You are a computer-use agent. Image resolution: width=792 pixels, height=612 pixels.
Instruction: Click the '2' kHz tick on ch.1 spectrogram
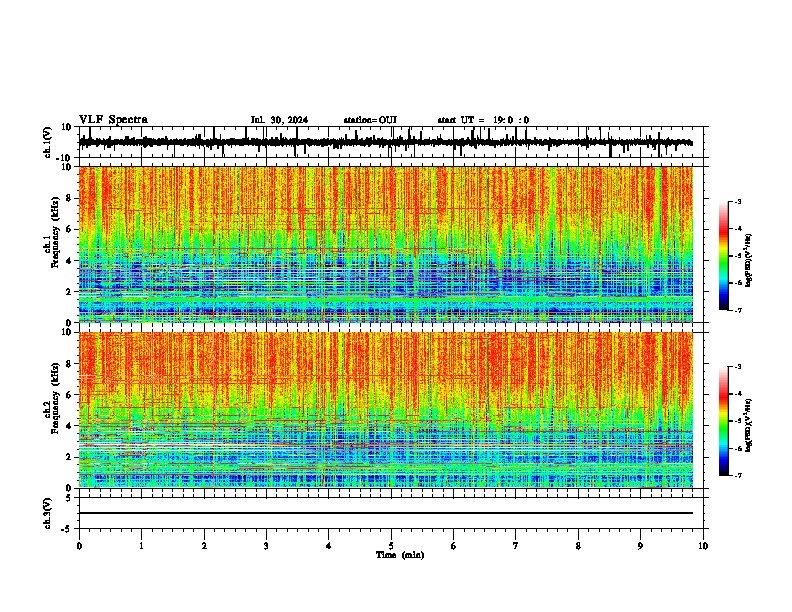point(69,291)
